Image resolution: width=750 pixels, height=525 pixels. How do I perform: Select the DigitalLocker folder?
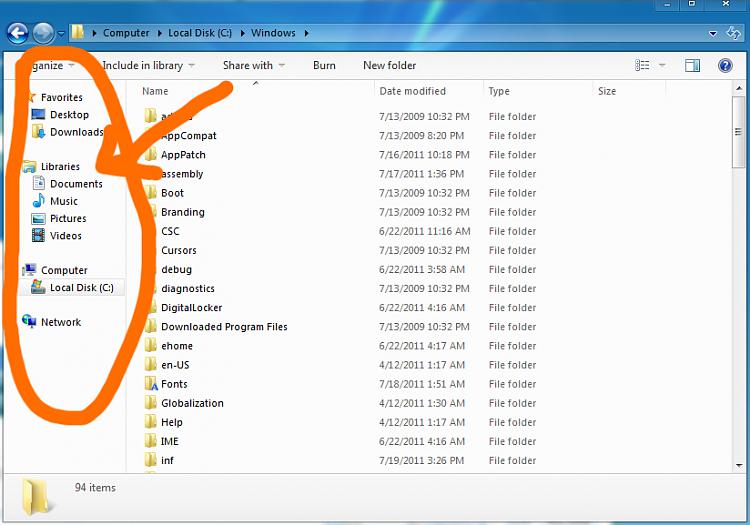click(x=191, y=308)
